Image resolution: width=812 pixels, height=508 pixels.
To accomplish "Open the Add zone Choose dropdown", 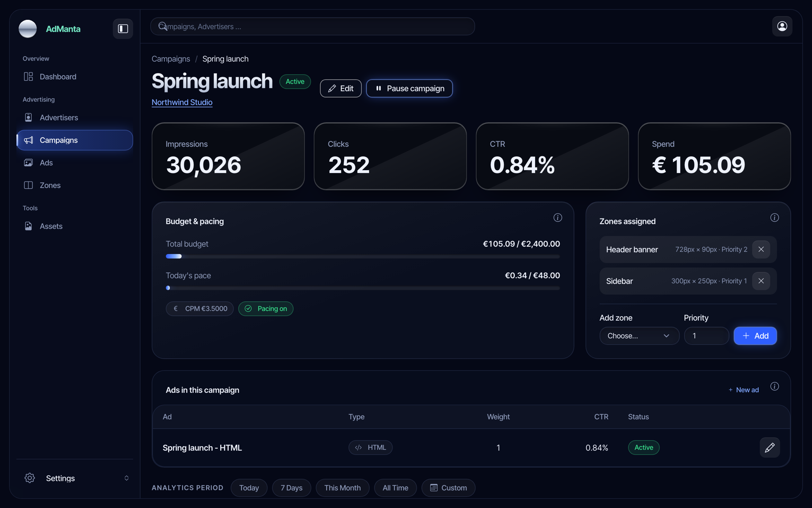I will [x=639, y=336].
